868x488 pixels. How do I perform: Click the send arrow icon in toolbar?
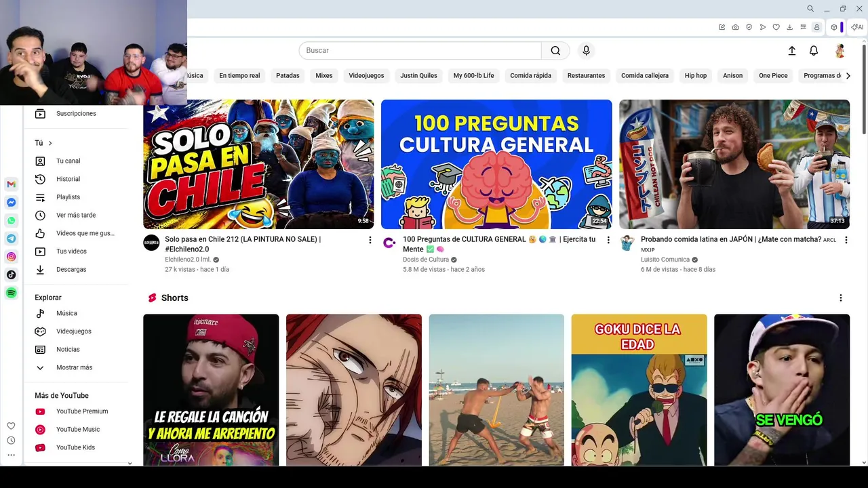[x=763, y=27]
